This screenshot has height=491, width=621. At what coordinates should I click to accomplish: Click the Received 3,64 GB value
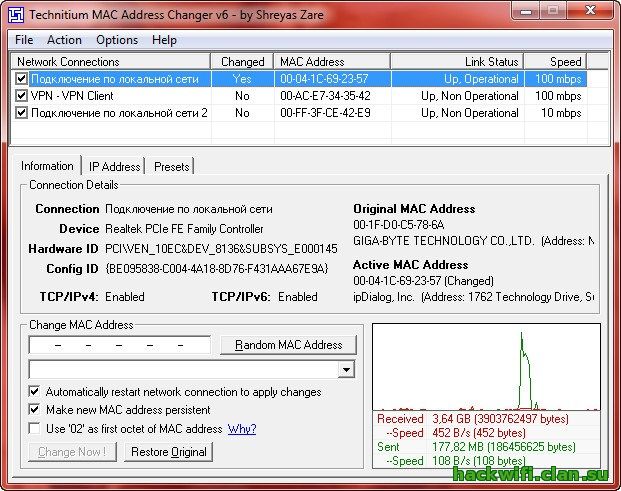[x=500, y=419]
